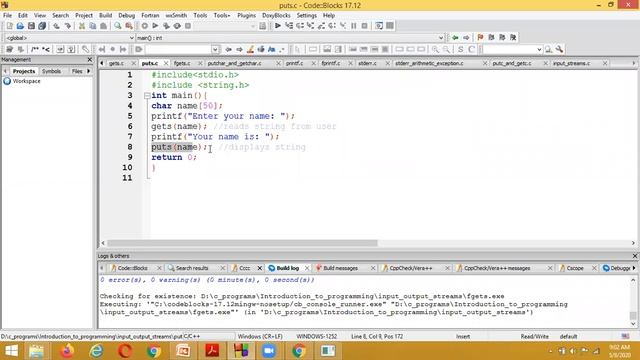Click the Build and run icon
Viewport: 640px width, 360px height.
pos(166,26)
